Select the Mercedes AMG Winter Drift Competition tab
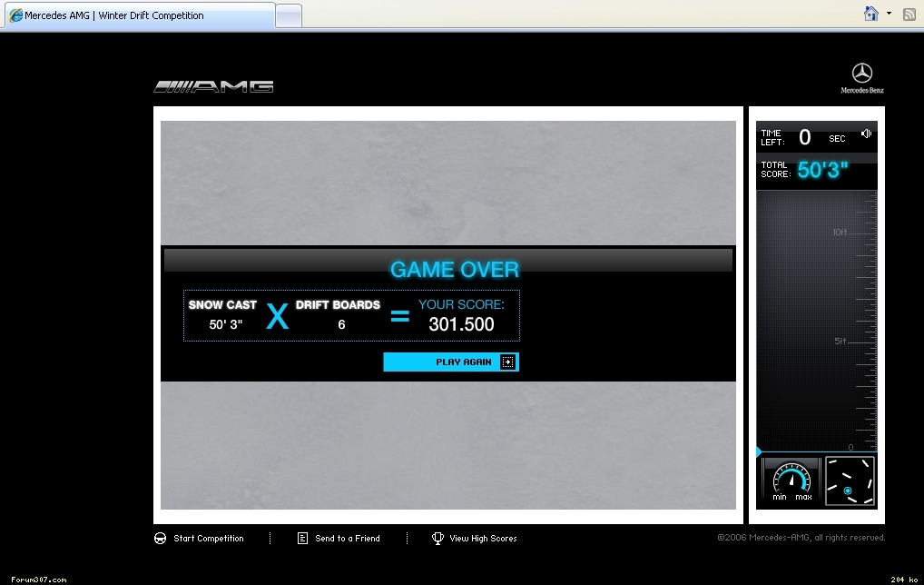This screenshot has height=585, width=924. tap(141, 15)
